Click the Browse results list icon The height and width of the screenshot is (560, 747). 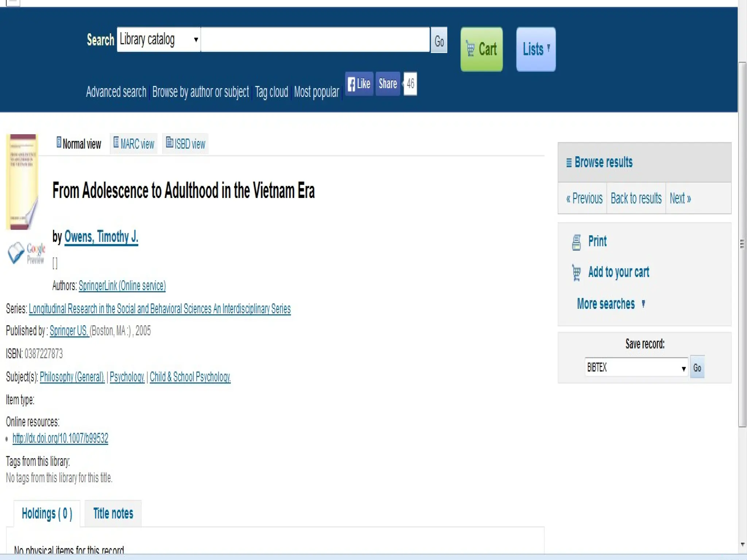[x=569, y=163]
